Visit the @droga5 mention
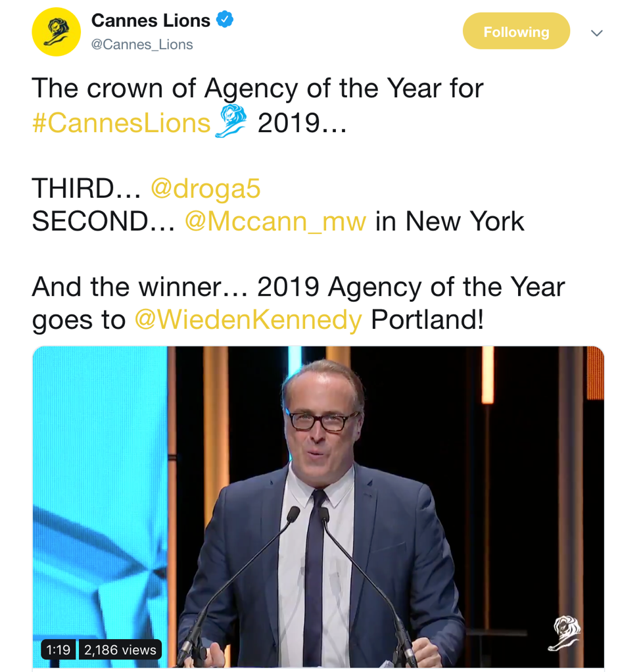 [205, 189]
